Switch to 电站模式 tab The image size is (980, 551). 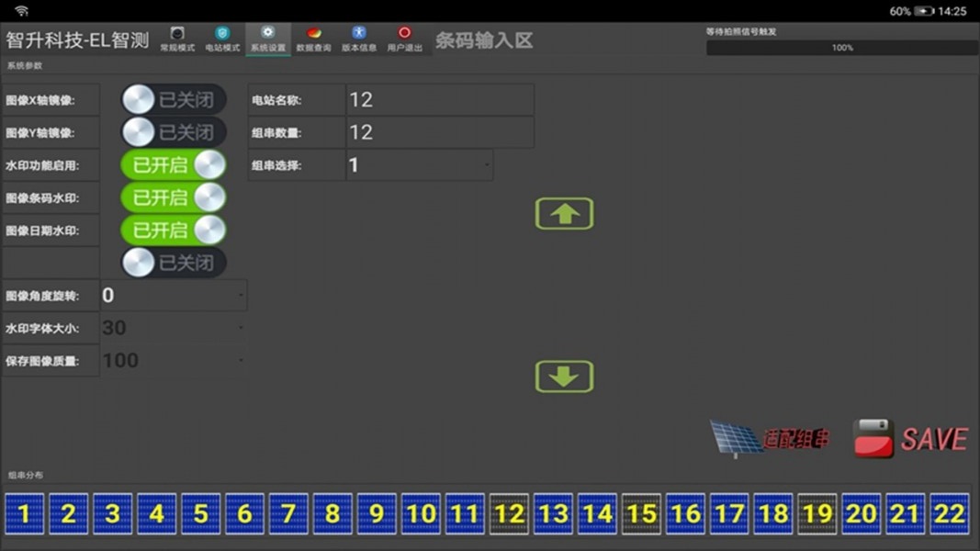click(x=222, y=39)
